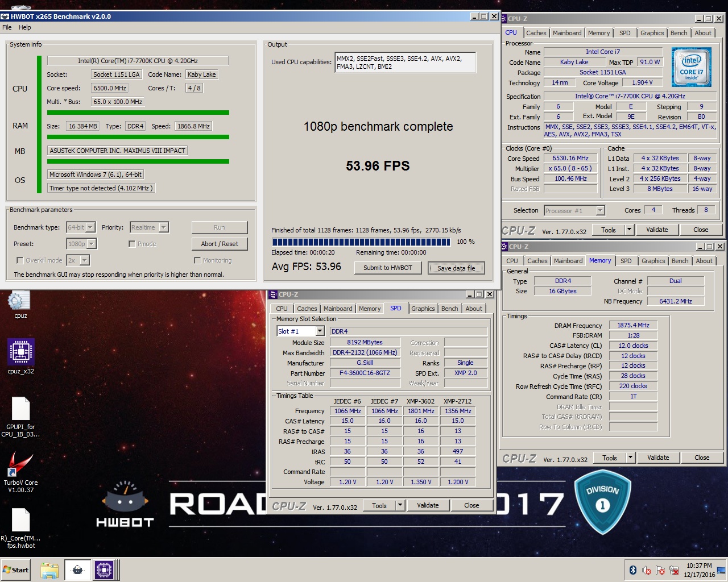Select the About tab in top CPU-Z window
The height and width of the screenshot is (582, 728).
703,33
